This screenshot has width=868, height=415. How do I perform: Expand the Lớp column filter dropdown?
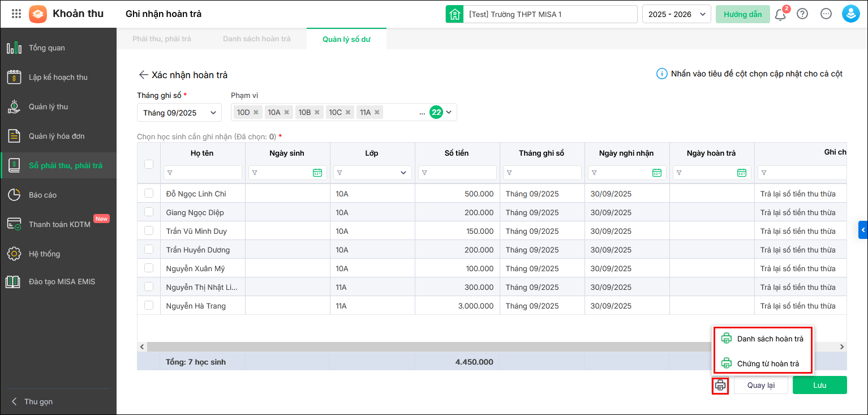tap(403, 173)
